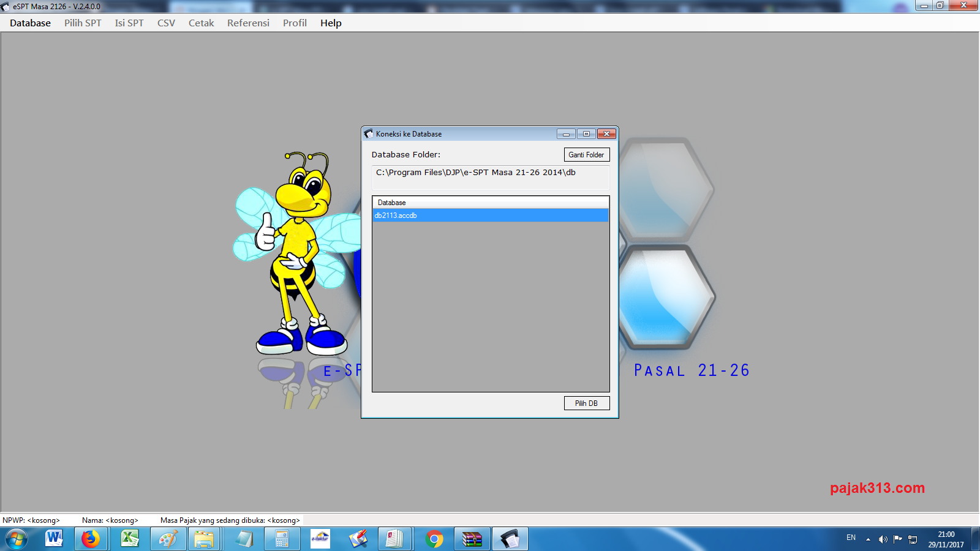Open the Database menu
Viewport: 980px width, 551px height.
tap(30, 23)
